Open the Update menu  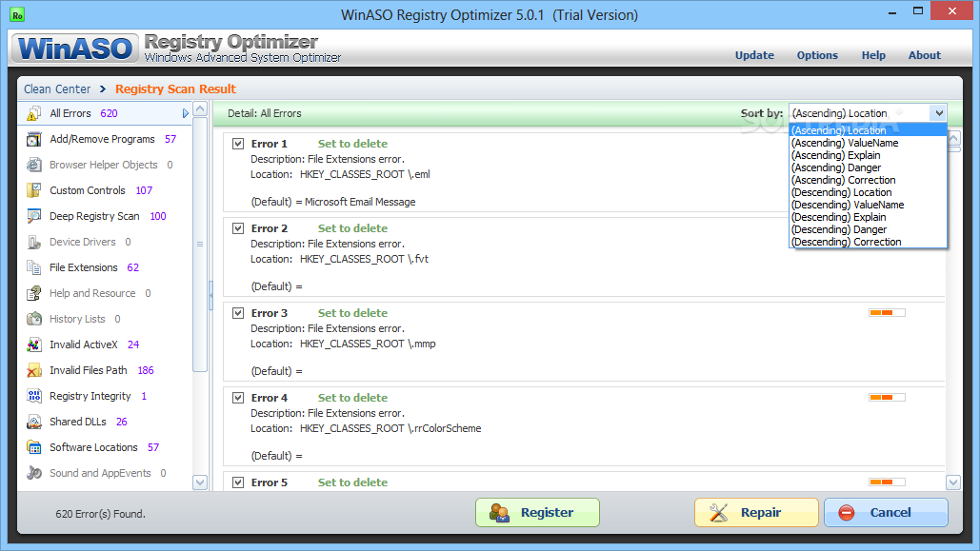(754, 55)
